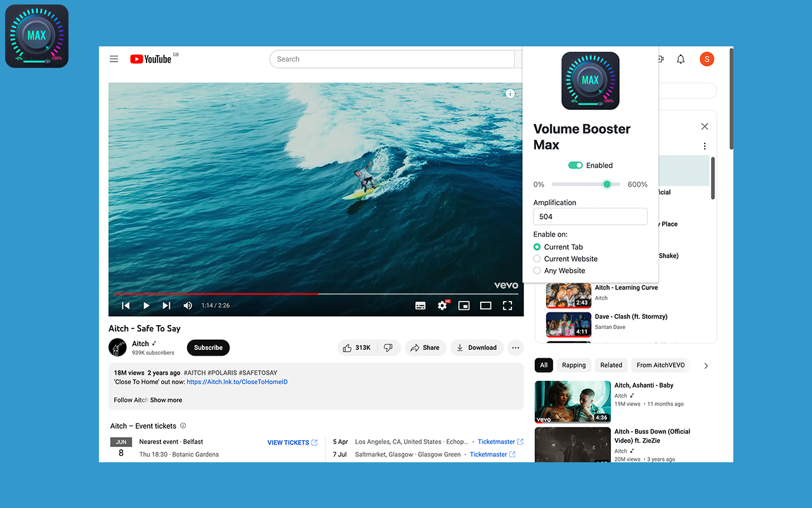Screen dimensions: 812x508
Task: Click the video info card icon
Action: [510, 93]
